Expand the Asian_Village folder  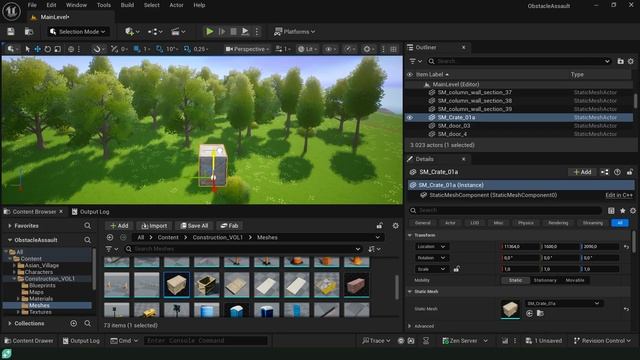pos(15,265)
